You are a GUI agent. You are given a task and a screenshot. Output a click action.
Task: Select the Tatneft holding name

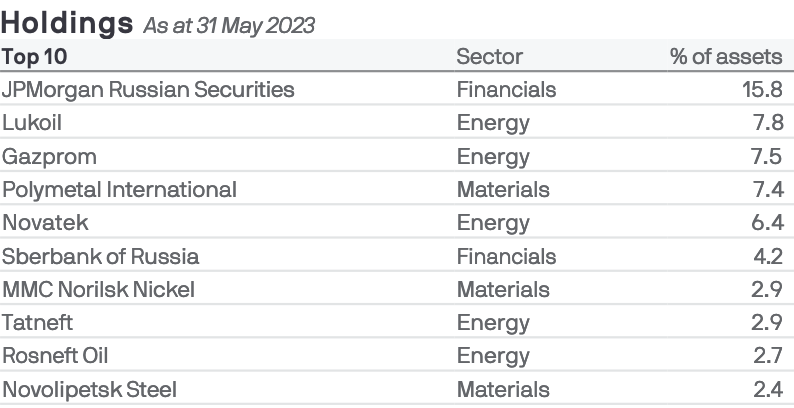point(38,323)
